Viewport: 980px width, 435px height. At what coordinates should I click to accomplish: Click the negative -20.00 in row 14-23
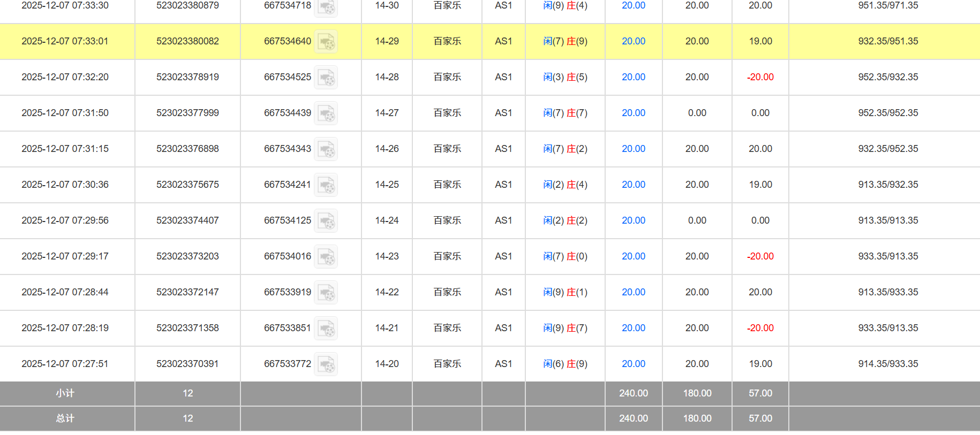[760, 256]
